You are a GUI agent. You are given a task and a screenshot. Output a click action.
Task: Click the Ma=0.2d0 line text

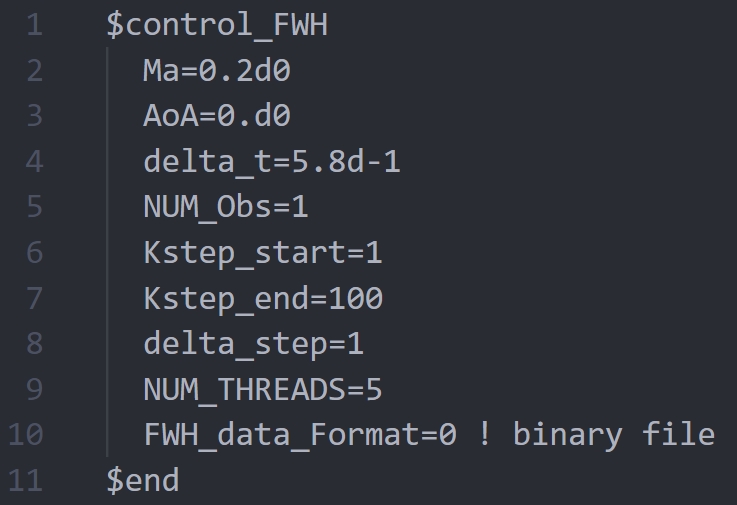coord(217,71)
